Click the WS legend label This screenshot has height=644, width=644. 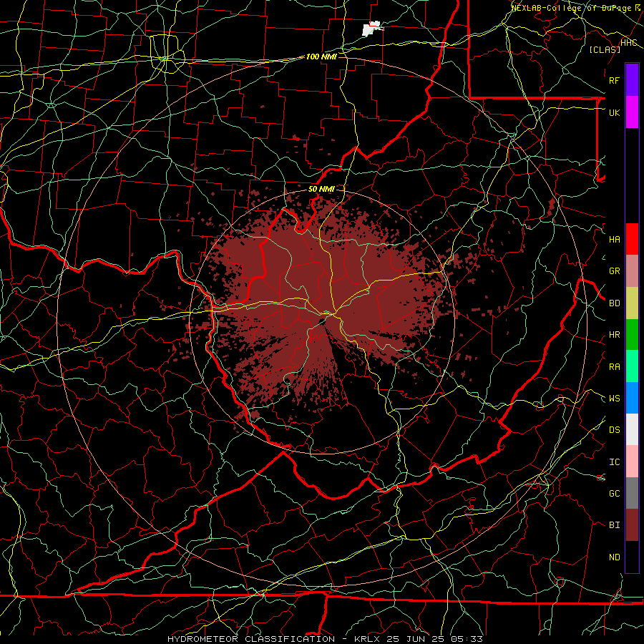click(614, 399)
